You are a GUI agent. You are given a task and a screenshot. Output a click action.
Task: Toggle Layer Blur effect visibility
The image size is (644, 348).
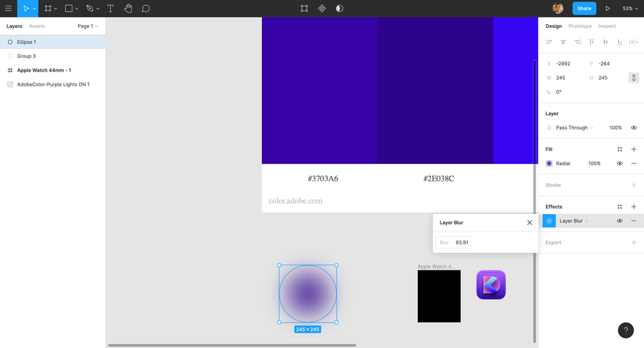[619, 221]
